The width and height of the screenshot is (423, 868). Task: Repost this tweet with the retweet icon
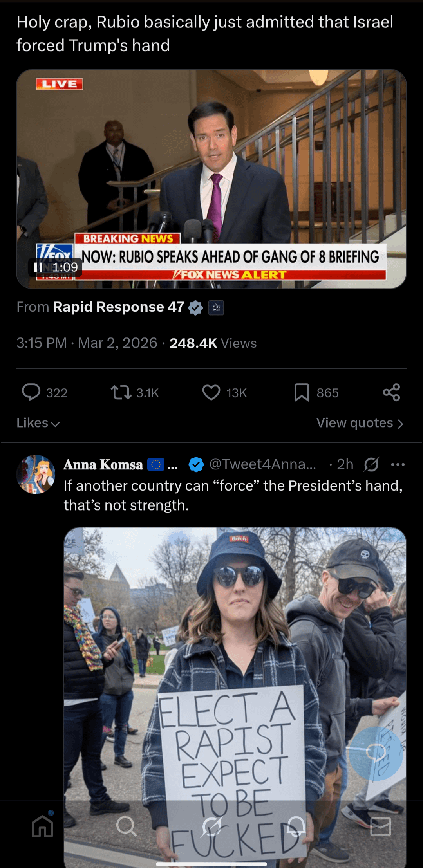click(121, 392)
